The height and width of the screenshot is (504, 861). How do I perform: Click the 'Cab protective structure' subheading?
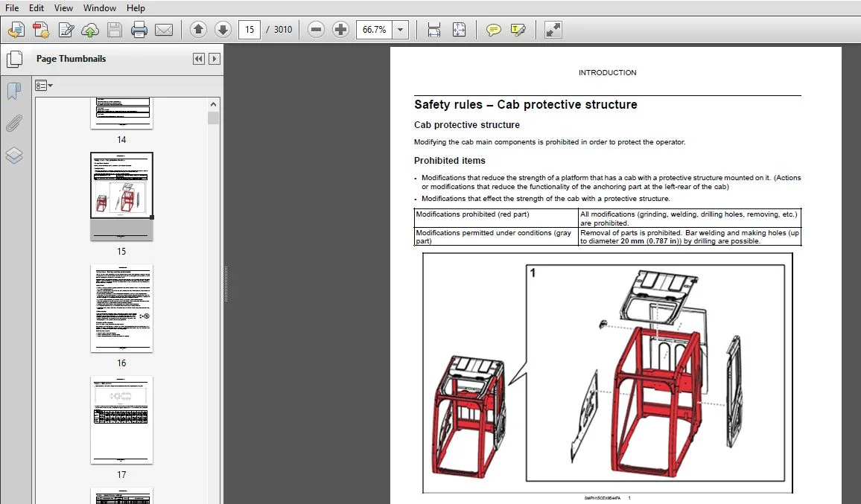(x=467, y=124)
